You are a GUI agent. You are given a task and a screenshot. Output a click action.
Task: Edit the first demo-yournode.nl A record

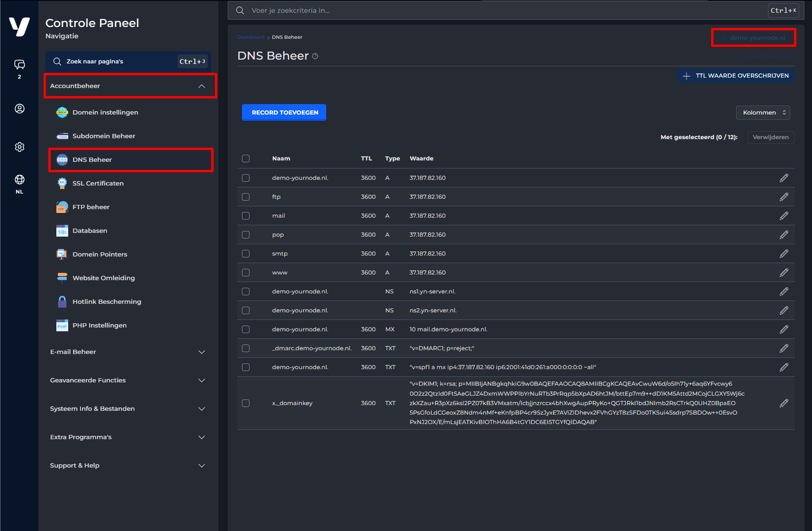point(784,178)
